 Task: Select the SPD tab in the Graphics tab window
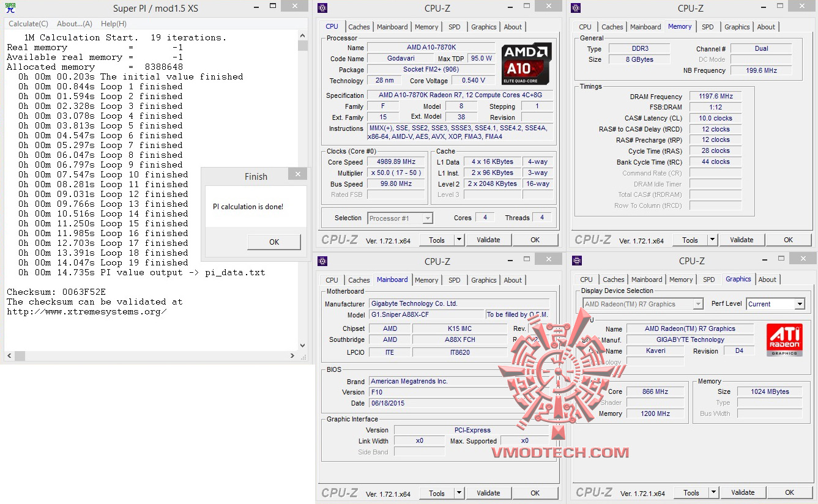(x=708, y=280)
